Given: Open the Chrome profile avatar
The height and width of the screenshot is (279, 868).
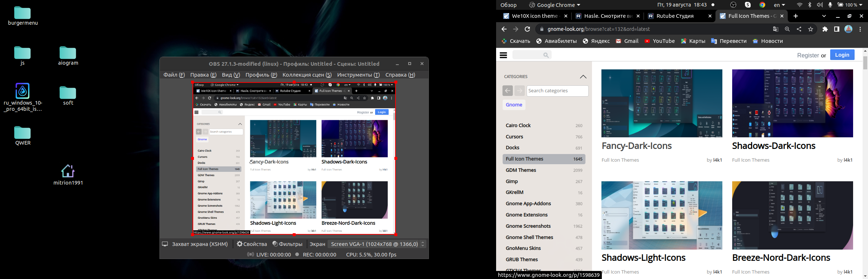Looking at the screenshot, I should point(848,29).
